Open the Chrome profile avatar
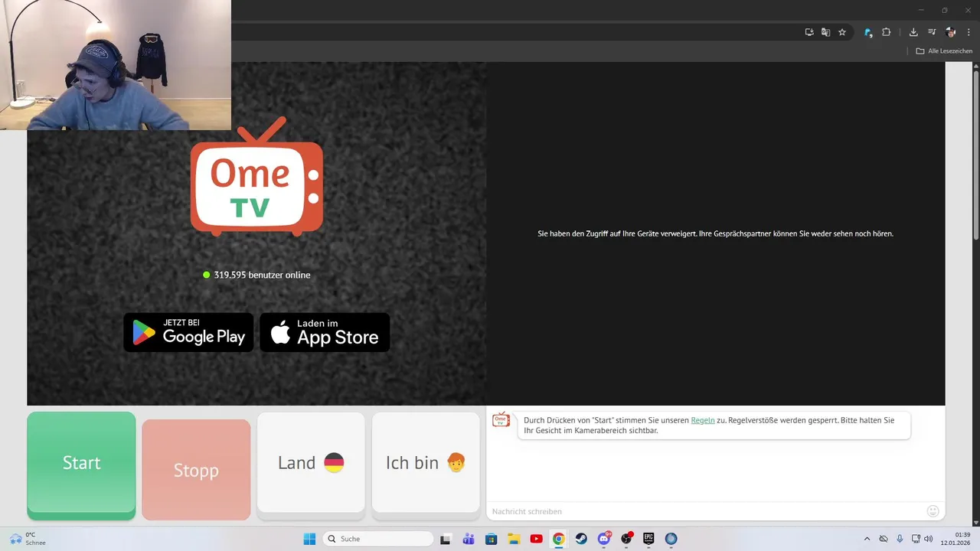 pyautogui.click(x=951, y=32)
